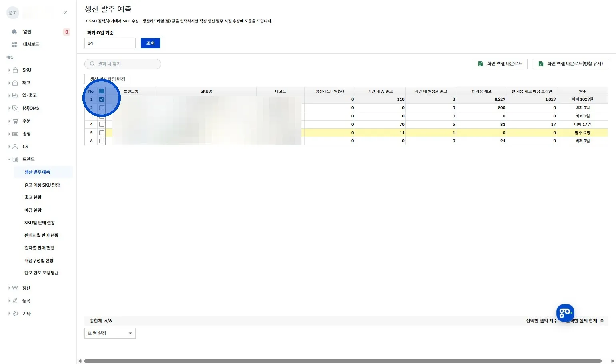Click the scroll-left arrow of the bottom scrollbar
Image resolution: width=616 pixels, height=364 pixels.
pyautogui.click(x=80, y=361)
